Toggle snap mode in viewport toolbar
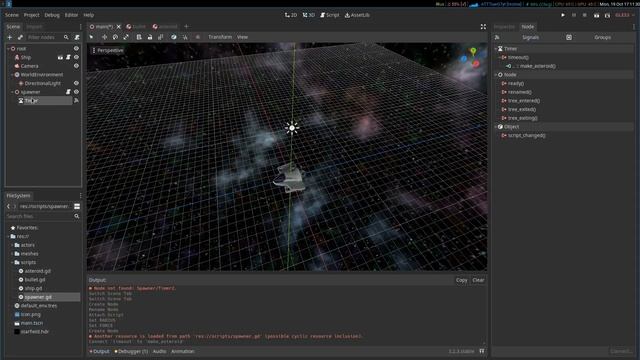640x360 pixels. 185,37
